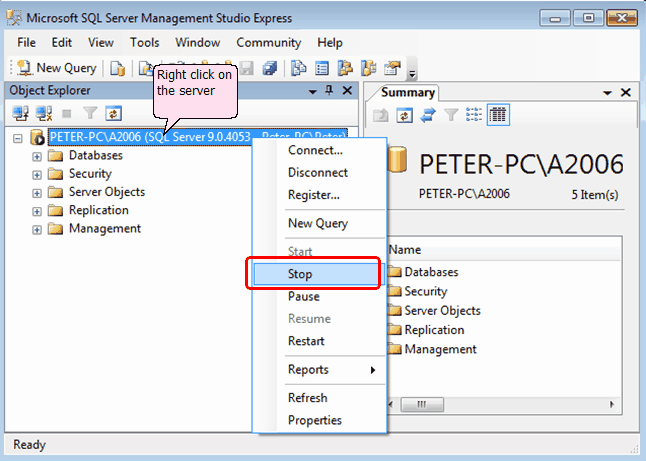Click the Save All stacked disks icon
Screen dimensions: 646x461
[x=270, y=68]
